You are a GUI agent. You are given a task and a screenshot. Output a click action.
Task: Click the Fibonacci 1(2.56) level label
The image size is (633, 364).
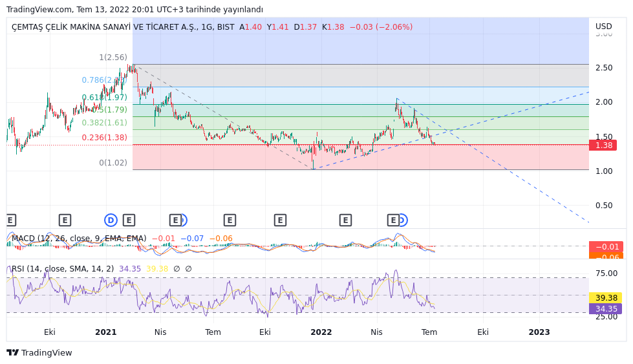pos(113,58)
